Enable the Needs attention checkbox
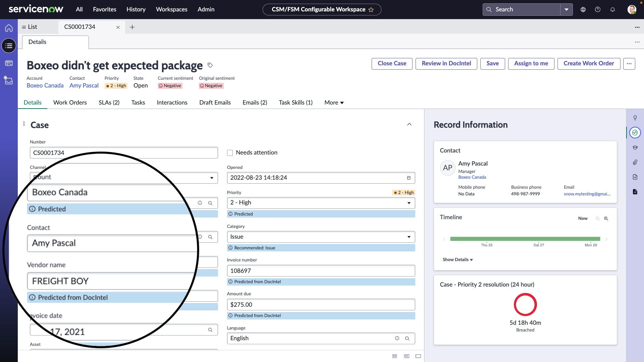This screenshot has width=644, height=362. coord(230,153)
